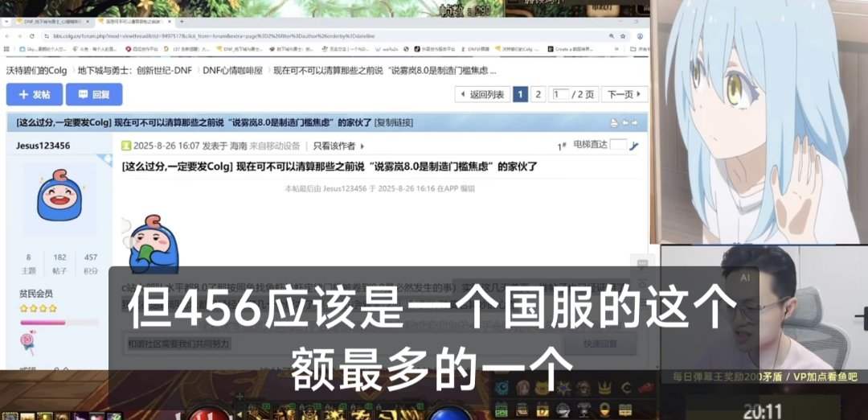Select page 1 in pagination
This screenshot has height=420, width=868.
coord(520,94)
